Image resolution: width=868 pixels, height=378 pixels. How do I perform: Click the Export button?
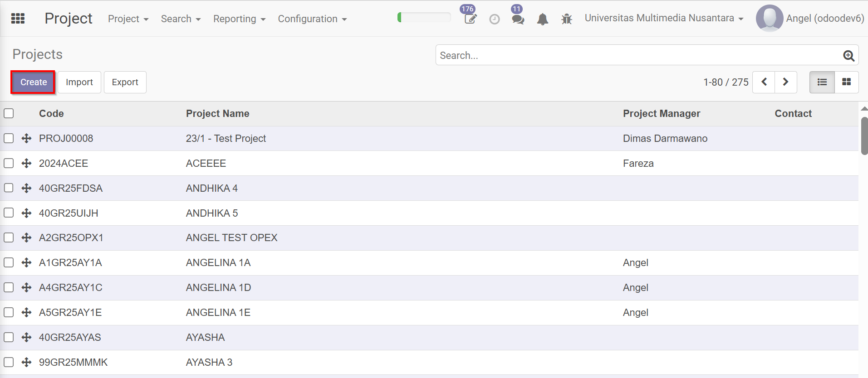125,82
